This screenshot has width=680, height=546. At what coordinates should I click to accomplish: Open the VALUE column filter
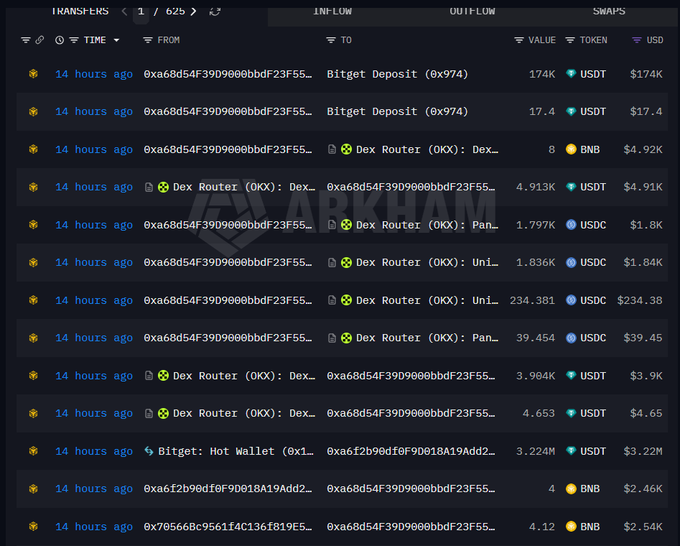[x=519, y=40]
